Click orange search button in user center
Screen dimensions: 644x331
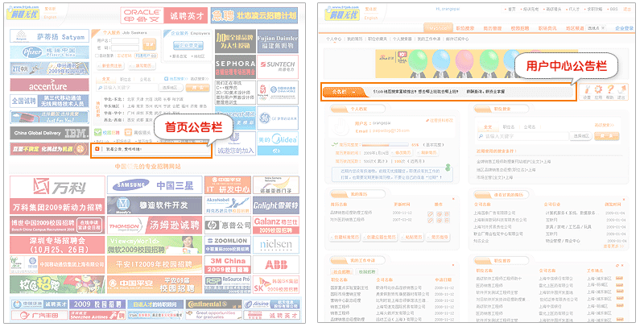coord(607,136)
